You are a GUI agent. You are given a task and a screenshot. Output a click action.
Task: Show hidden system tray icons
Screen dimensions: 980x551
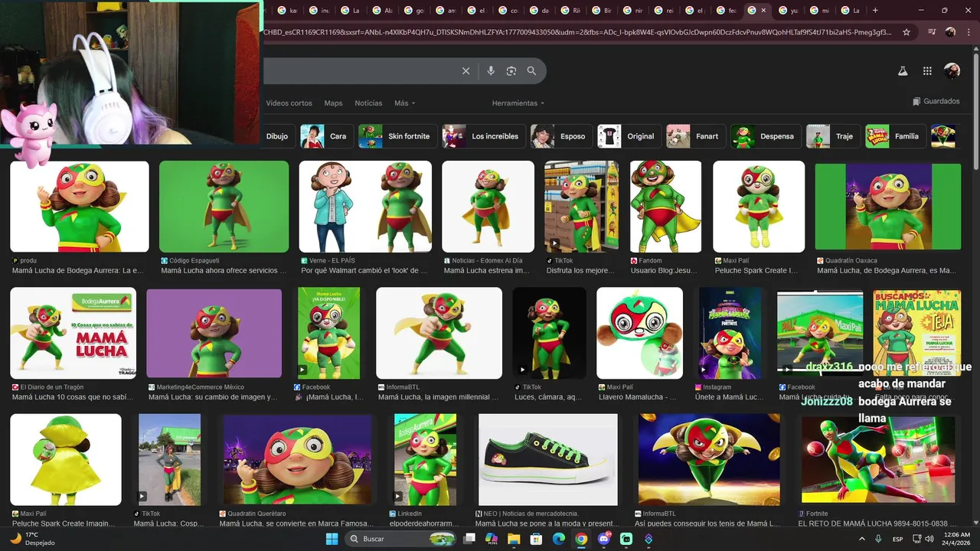863,539
